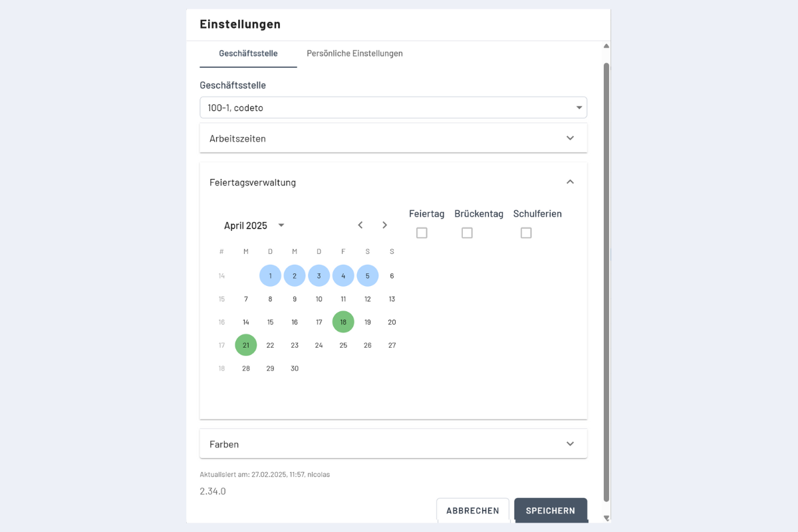Switch to the Persönliche Einstellungen tab
The height and width of the screenshot is (532, 798).
(x=354, y=53)
